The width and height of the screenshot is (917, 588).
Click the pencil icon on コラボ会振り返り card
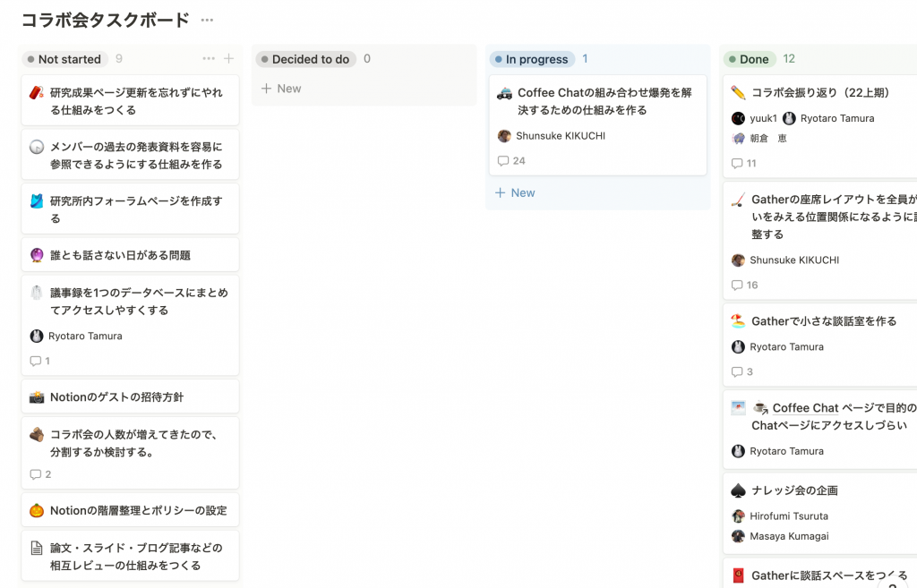pos(738,92)
